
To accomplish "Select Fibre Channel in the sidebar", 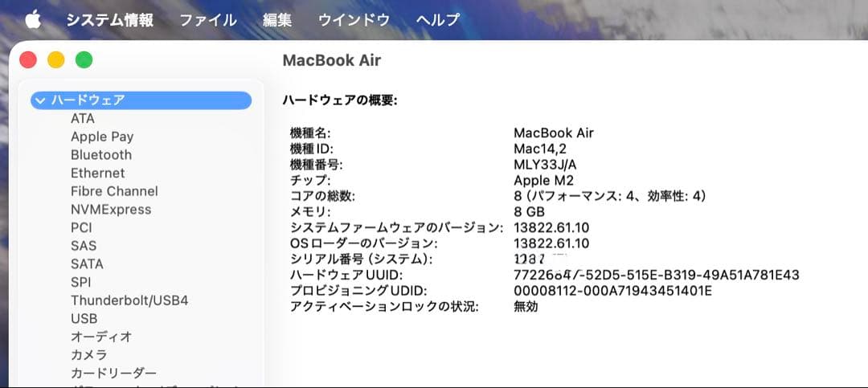I will tap(114, 191).
